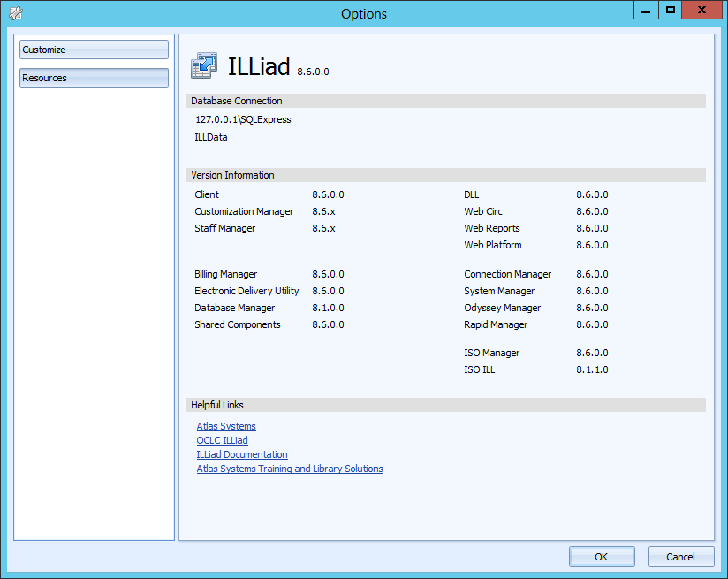Minimize the Options window

pyautogui.click(x=646, y=11)
